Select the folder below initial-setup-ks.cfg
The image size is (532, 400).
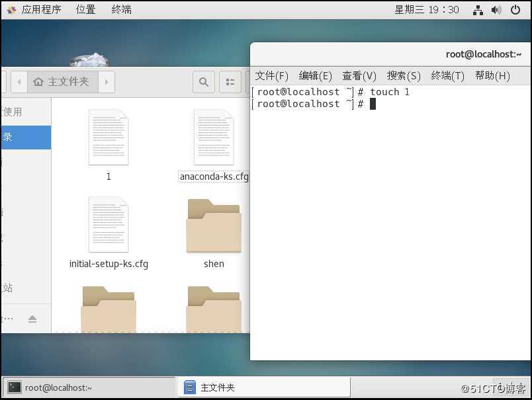(109, 309)
